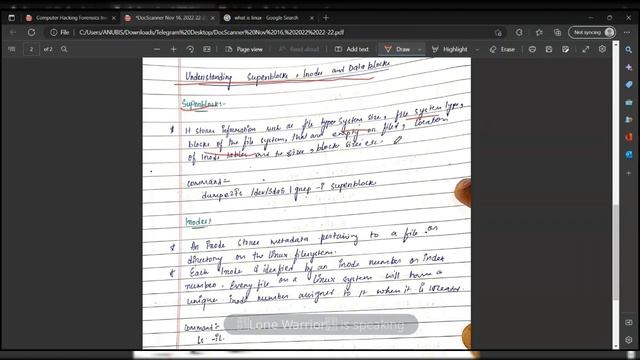The height and width of the screenshot is (360, 640).
Task: Rotate the PDF page
Action: (x=190, y=49)
